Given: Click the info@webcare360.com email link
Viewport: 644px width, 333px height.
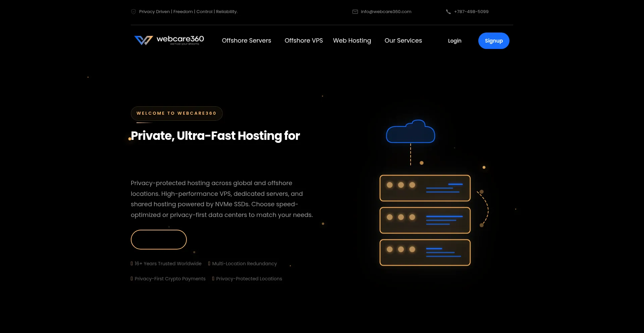Looking at the screenshot, I should coord(386,12).
